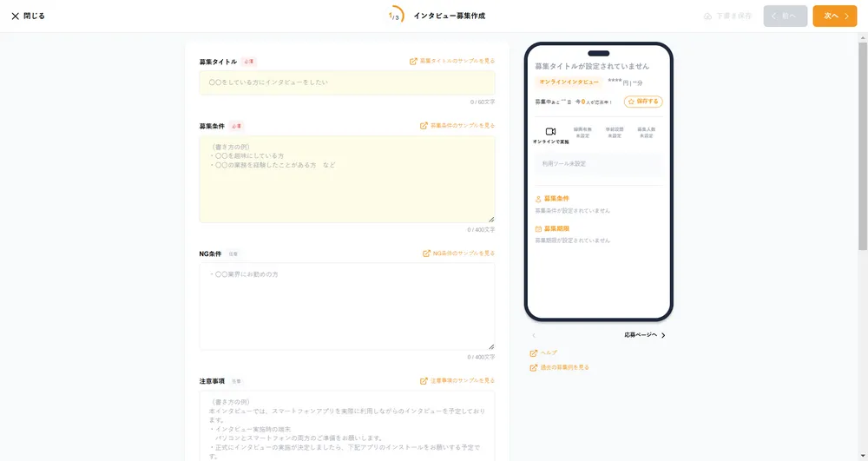Click external-link icon for 募集条件 sample
The height and width of the screenshot is (461, 868).
(x=424, y=126)
